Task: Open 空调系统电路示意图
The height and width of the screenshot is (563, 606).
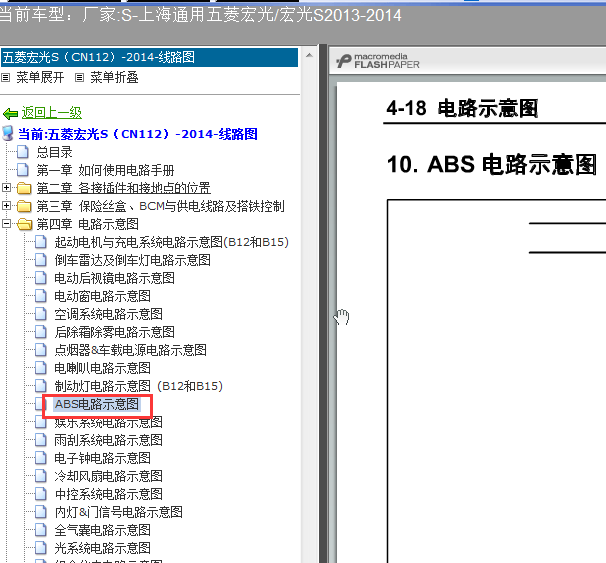Action: 109,314
